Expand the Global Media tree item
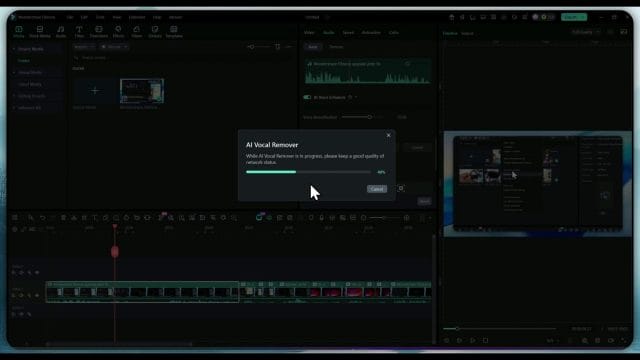This screenshot has width=640, height=360. tap(14, 72)
